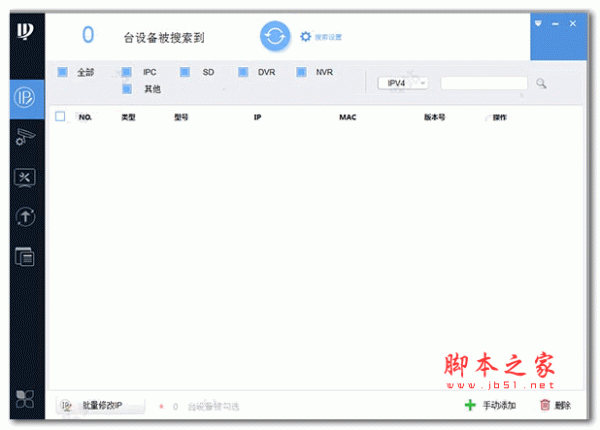Screen dimensions: 600x430
Task: Toggle the 全部 (All) filter checkbox
Action: coord(62,72)
